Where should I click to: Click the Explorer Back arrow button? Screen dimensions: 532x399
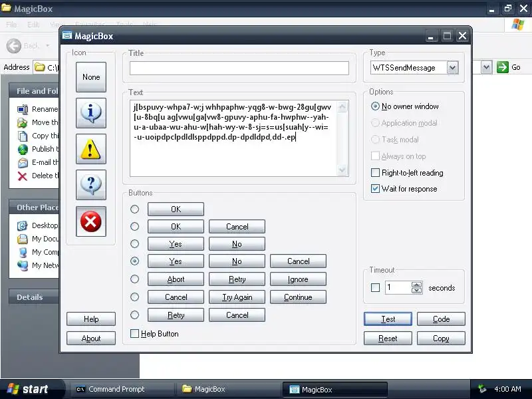14,46
